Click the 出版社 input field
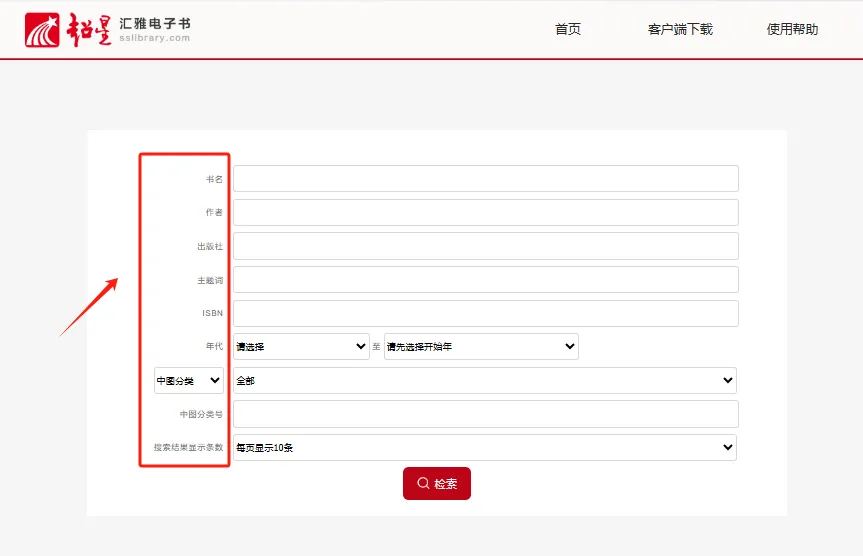 [x=485, y=246]
